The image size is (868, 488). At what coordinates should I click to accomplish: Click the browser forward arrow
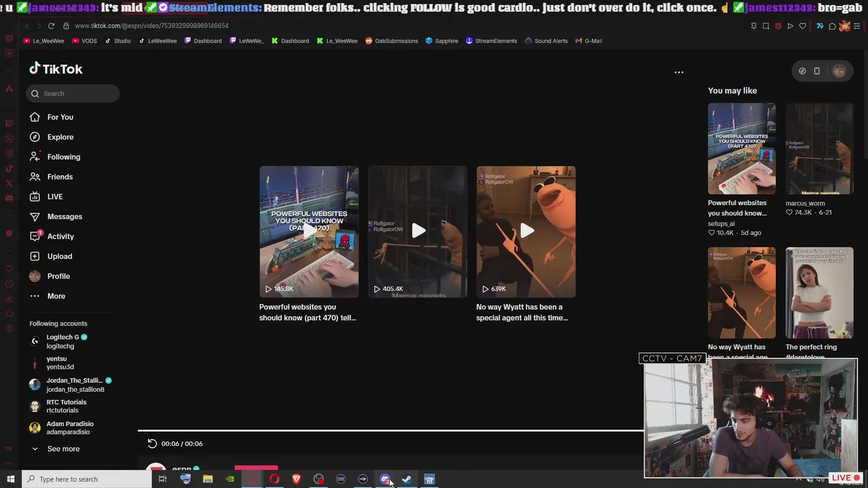tap(38, 26)
